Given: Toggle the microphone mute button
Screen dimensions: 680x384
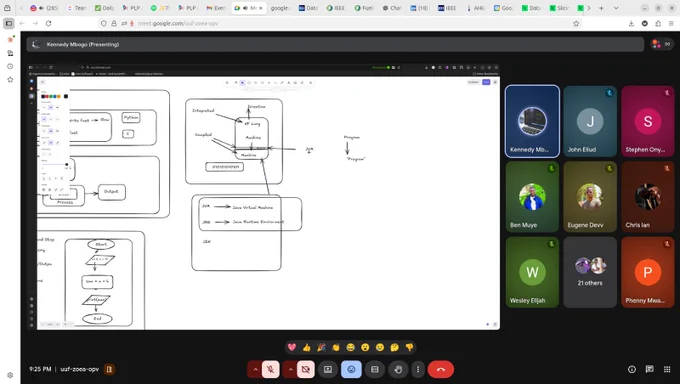Looking at the screenshot, I should tap(271, 369).
